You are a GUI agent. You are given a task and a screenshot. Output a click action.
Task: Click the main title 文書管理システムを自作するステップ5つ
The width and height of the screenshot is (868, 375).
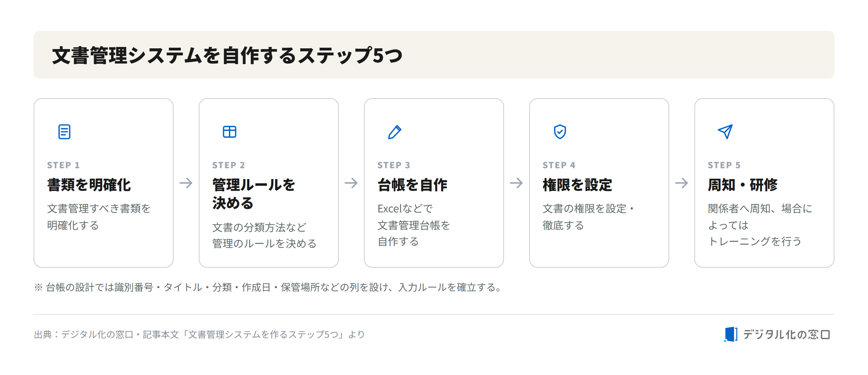227,55
